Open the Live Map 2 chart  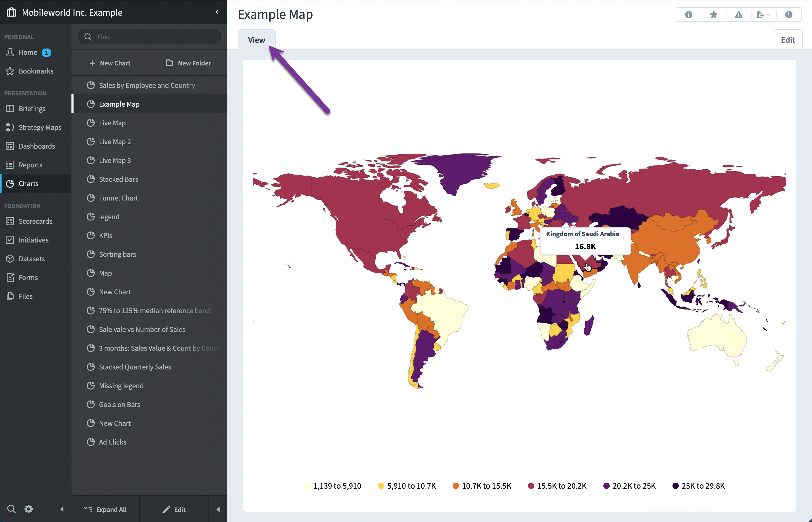point(149,141)
